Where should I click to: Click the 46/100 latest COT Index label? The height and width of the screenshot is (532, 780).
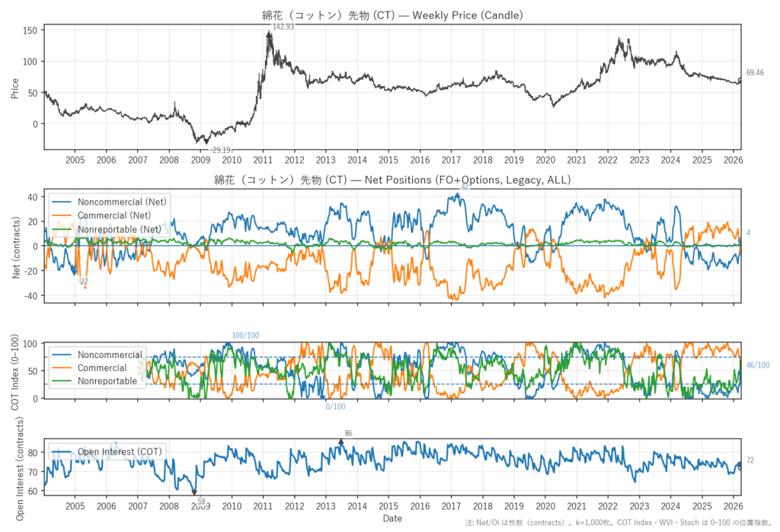758,366
